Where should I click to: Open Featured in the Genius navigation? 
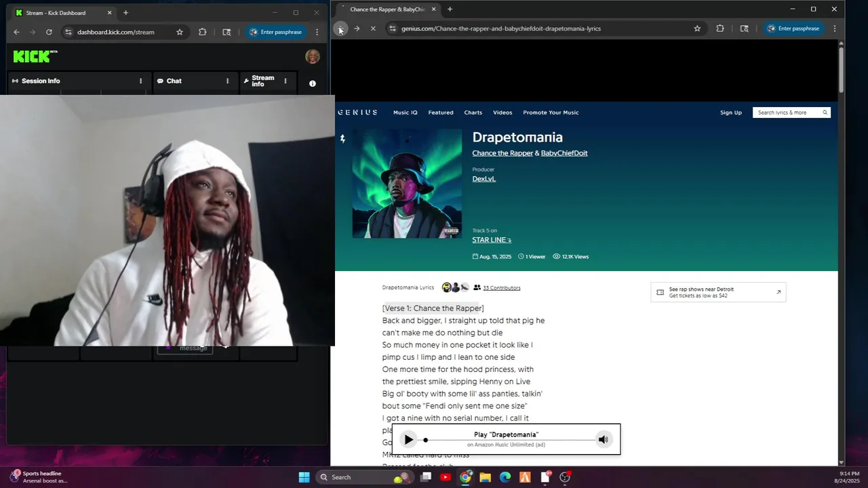(x=441, y=113)
